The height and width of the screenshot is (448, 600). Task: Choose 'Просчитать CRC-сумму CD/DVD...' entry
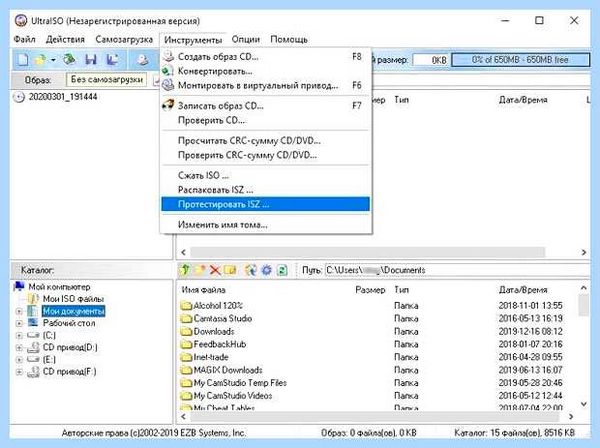tap(266, 141)
